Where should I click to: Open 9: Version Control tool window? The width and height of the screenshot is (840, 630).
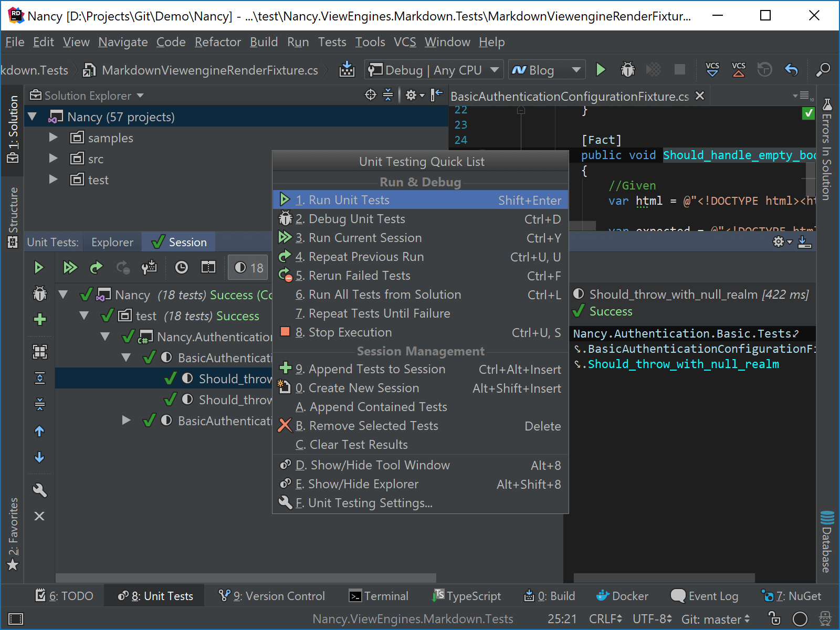(272, 596)
